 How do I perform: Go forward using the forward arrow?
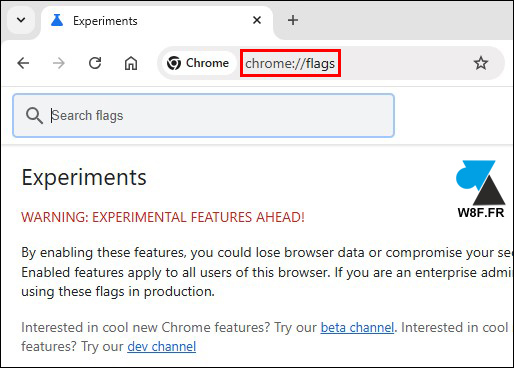tap(59, 63)
